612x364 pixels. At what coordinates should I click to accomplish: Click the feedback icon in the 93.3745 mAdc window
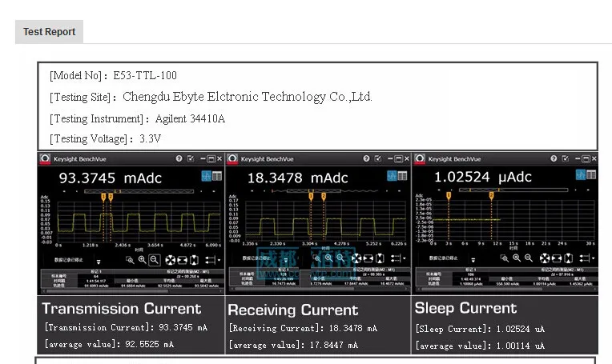tap(191, 158)
